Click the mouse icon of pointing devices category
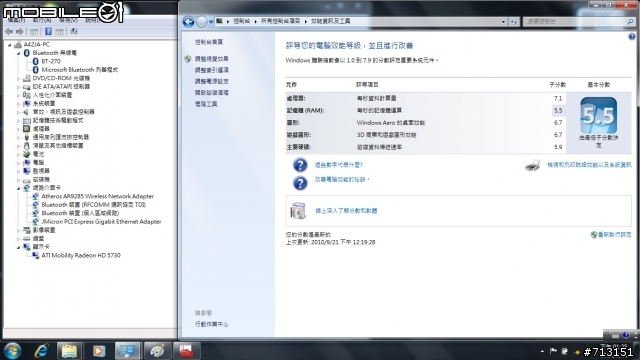The width and height of the screenshot is (640, 360). (x=27, y=146)
